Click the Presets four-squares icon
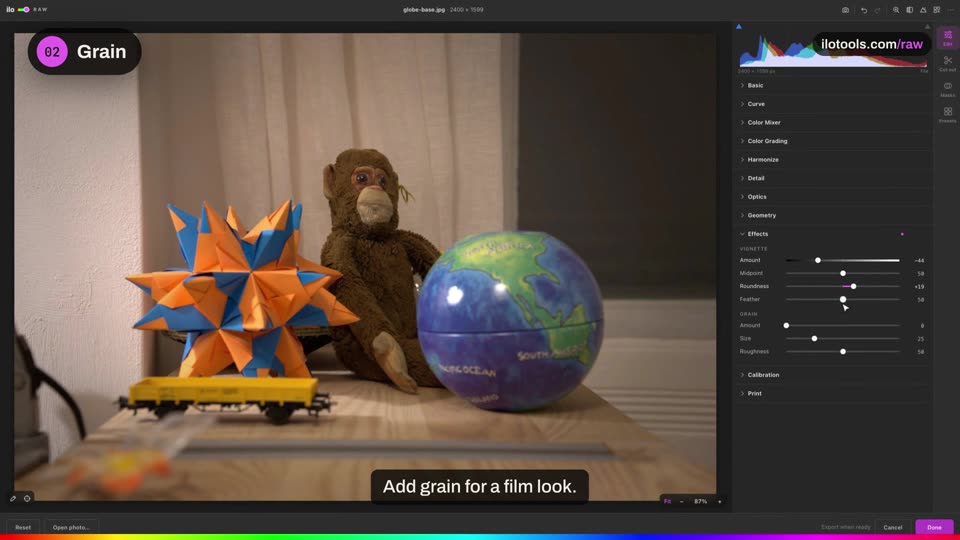Viewport: 960px width, 540px height. pyautogui.click(x=947, y=111)
